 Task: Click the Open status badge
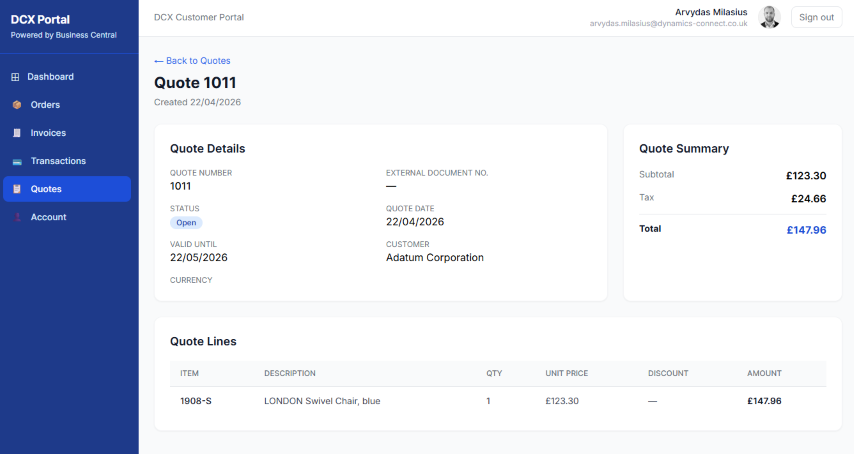[186, 223]
